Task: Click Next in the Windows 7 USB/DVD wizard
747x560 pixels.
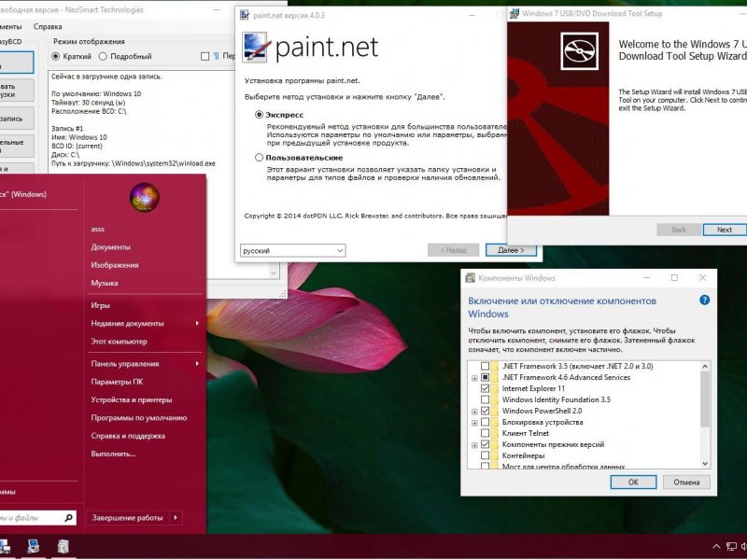Action: pos(725,230)
